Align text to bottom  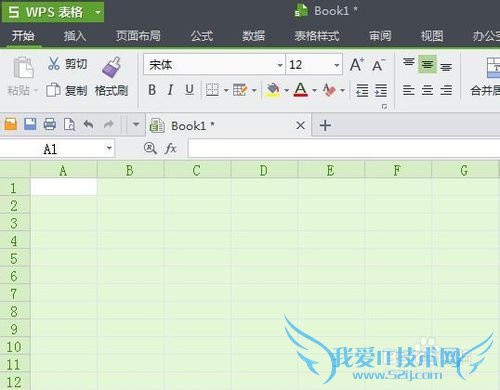[x=446, y=66]
